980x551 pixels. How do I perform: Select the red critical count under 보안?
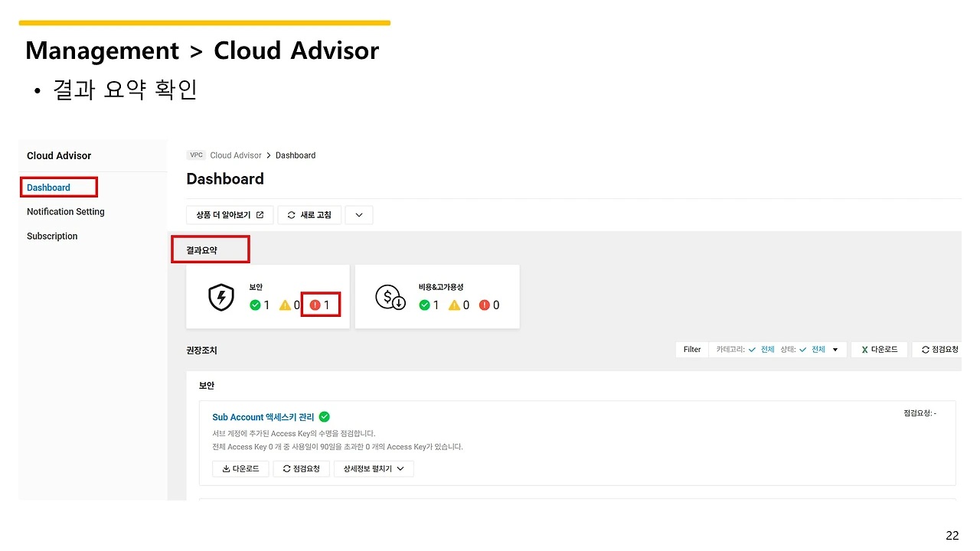[x=320, y=305]
